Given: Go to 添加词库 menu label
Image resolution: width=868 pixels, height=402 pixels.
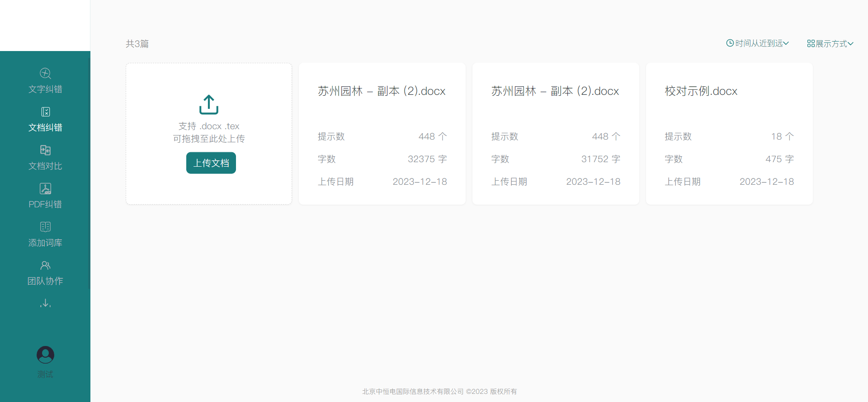Looking at the screenshot, I should click(x=45, y=243).
